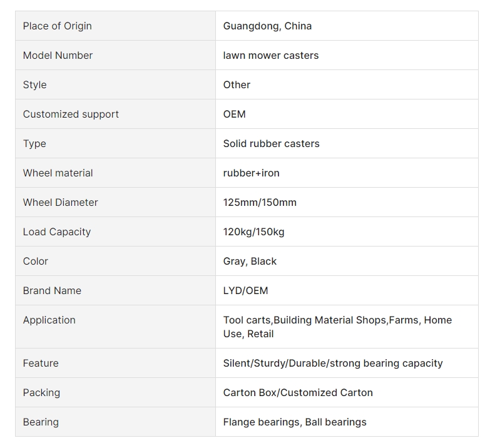Click 'Flange bearings, Ball bearings' value
This screenshot has width=495, height=448.
[295, 422]
